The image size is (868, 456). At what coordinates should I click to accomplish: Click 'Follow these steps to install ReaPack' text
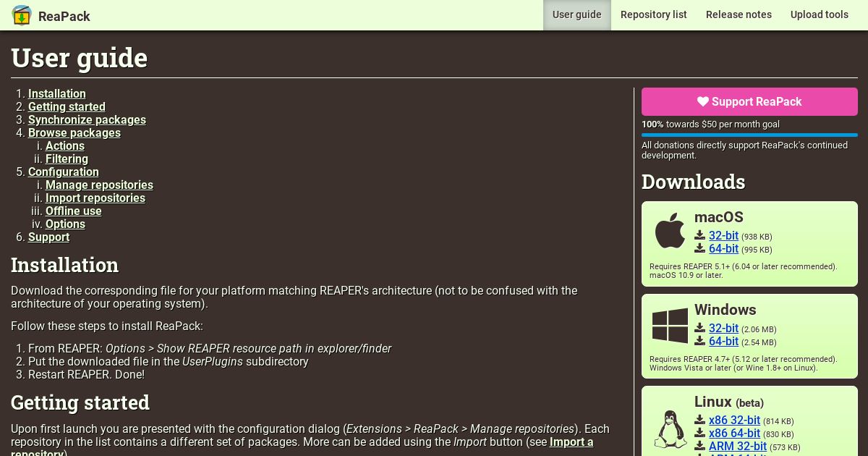point(107,326)
